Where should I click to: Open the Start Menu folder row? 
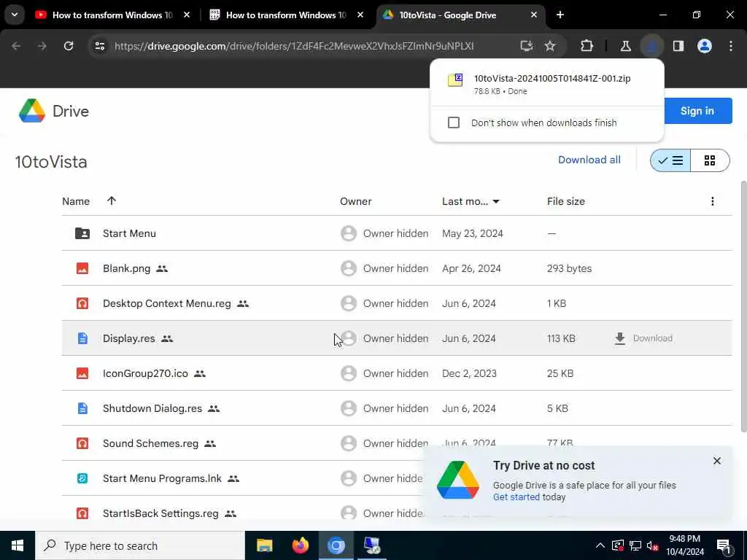click(396, 233)
